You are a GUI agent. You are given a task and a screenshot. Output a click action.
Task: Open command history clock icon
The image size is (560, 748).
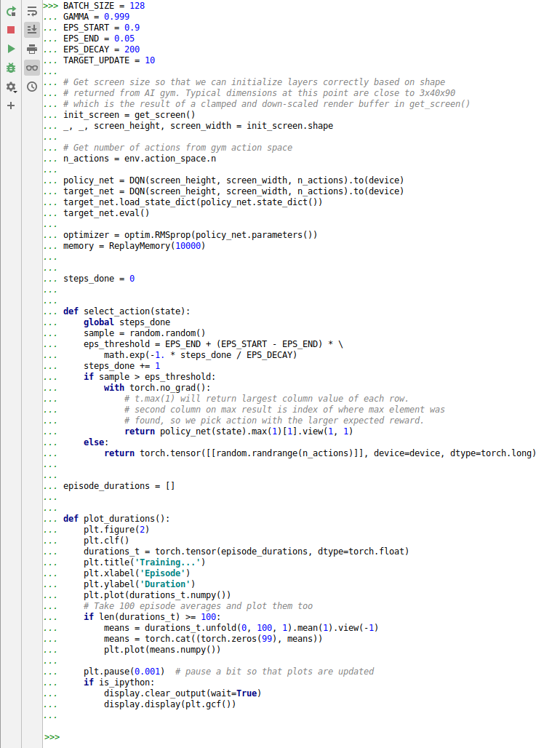click(32, 87)
